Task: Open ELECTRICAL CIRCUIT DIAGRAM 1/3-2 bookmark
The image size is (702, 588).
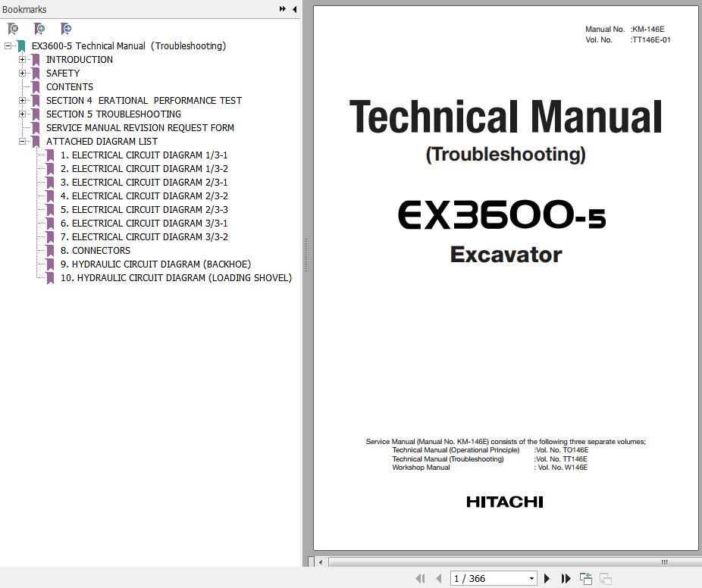Action: pos(144,169)
